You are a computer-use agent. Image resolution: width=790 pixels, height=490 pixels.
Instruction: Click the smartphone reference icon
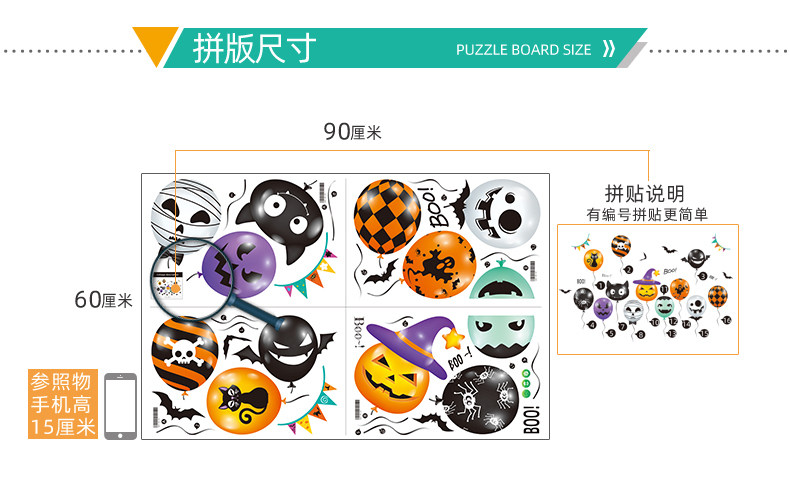(x=120, y=406)
